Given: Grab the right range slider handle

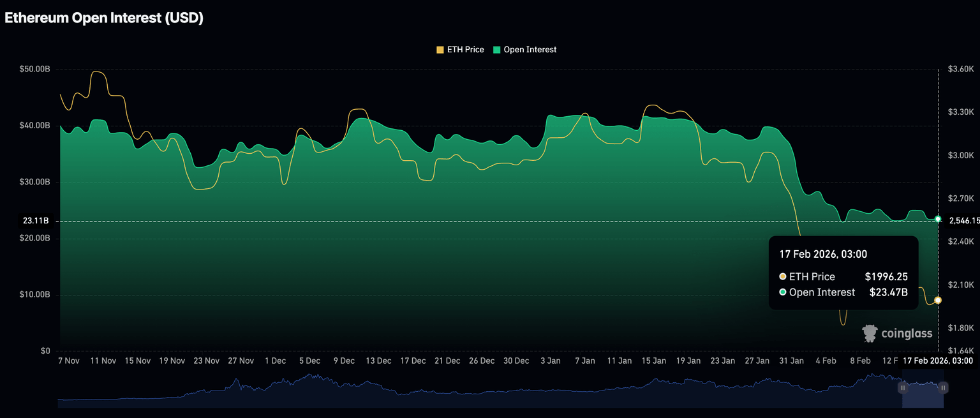Looking at the screenshot, I should tap(943, 387).
